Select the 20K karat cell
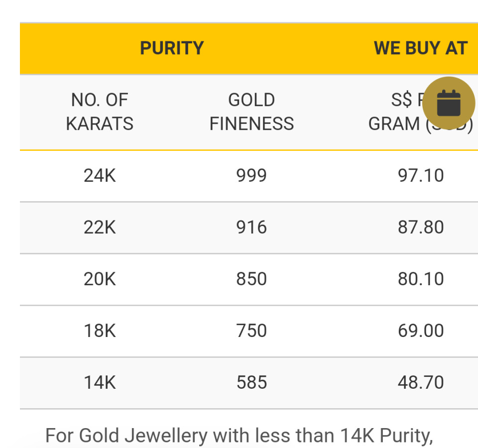478x448 pixels. tap(100, 279)
